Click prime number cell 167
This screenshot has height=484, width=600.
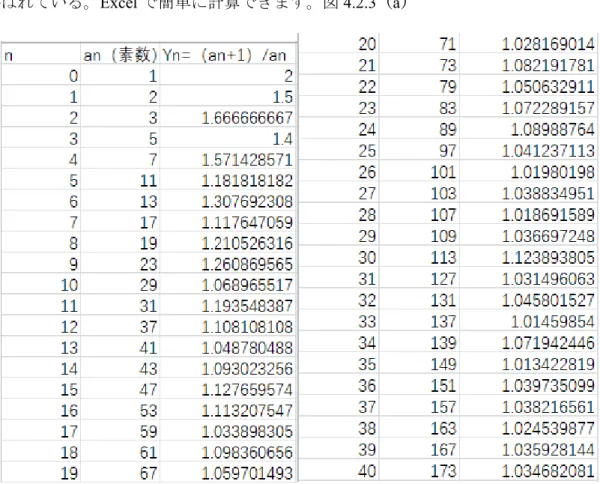click(419, 450)
